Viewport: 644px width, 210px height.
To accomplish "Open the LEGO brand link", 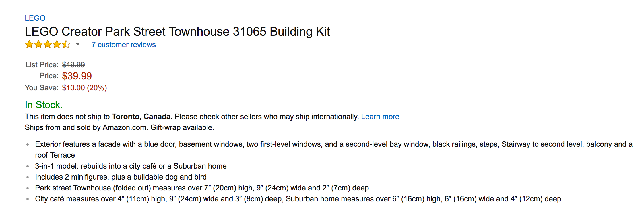I will [35, 18].
